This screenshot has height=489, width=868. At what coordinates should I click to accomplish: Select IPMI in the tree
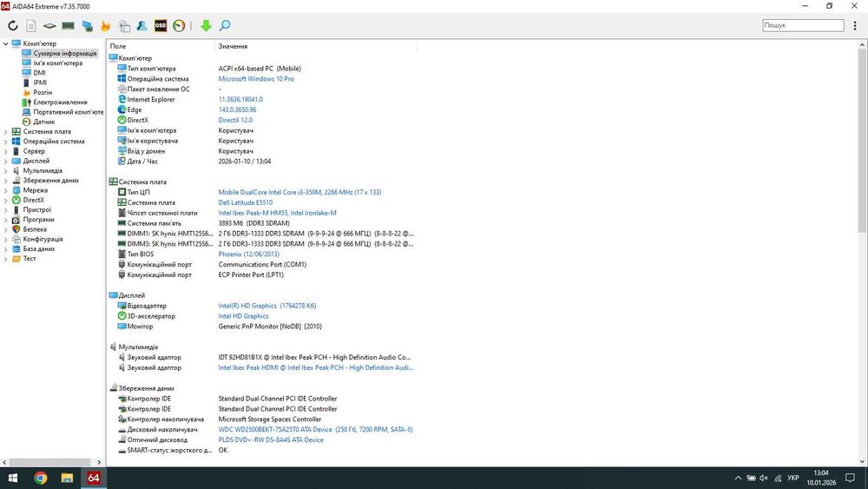coord(40,83)
